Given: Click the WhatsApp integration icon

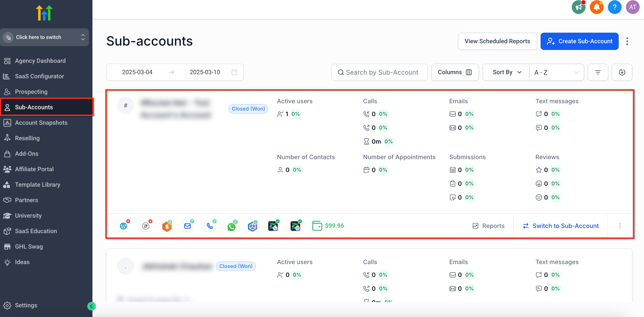Looking at the screenshot, I should coord(232,226).
